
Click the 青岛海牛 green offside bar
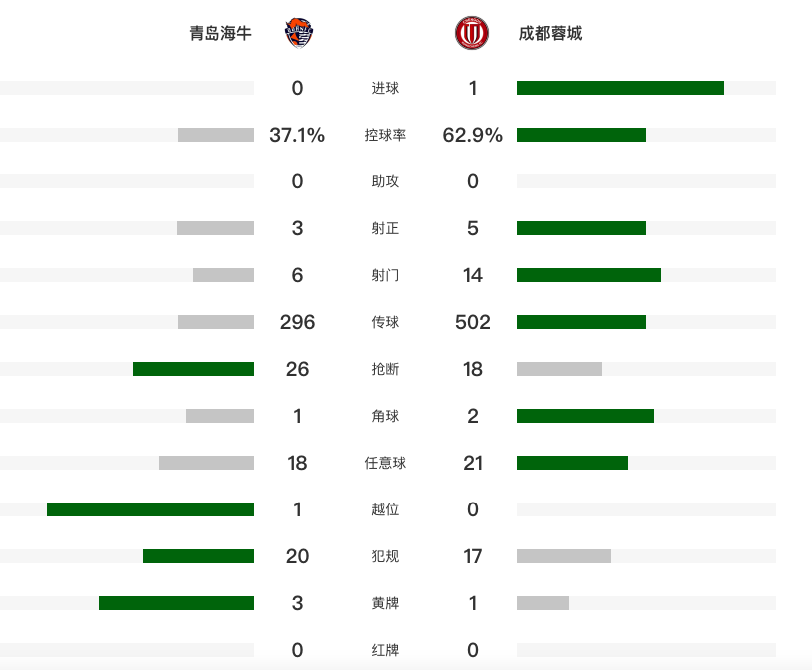(x=151, y=509)
